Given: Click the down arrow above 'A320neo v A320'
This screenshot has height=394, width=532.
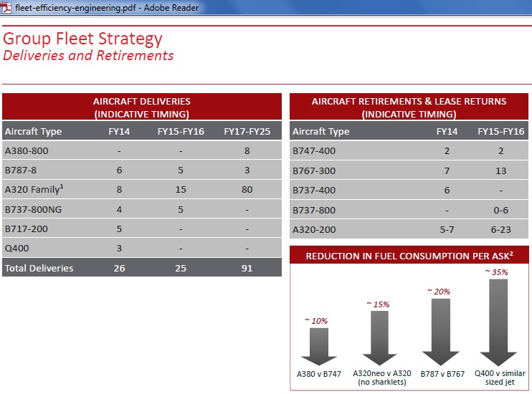Looking at the screenshot, I should tap(379, 338).
